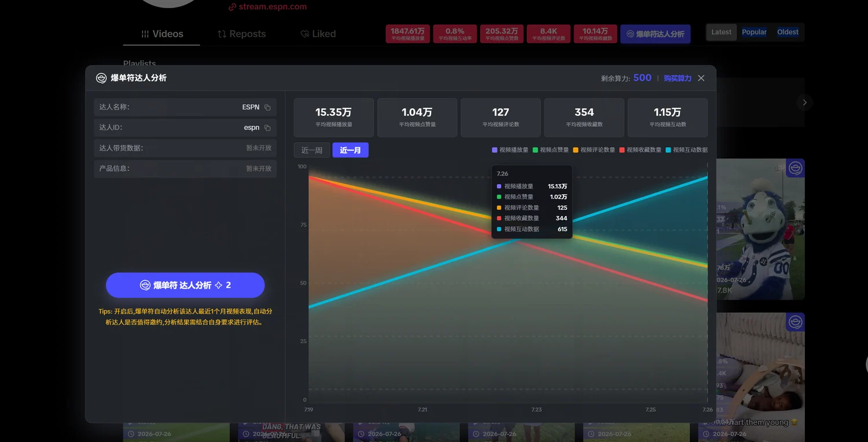868x442 pixels.
Task: Toggle 视频播放量 series in chart legend
Action: [x=510, y=150]
